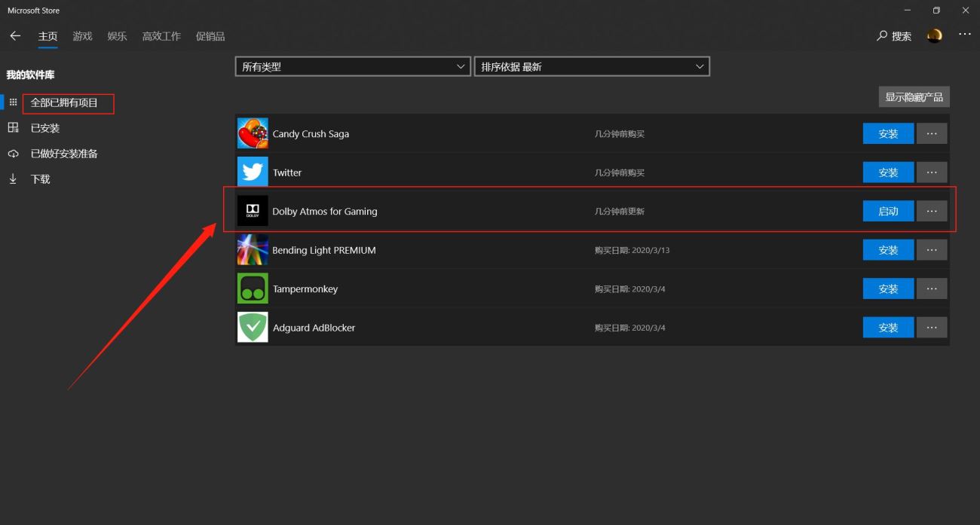Launch Dolby Atmos with 启动 button
Image resolution: width=980 pixels, height=525 pixels.
pyautogui.click(x=888, y=211)
